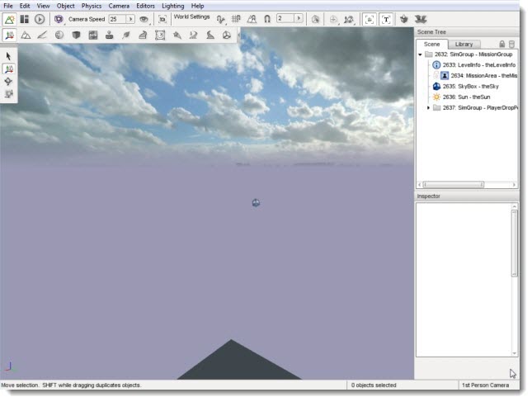Click the Scene Tree lock icon

[502, 44]
